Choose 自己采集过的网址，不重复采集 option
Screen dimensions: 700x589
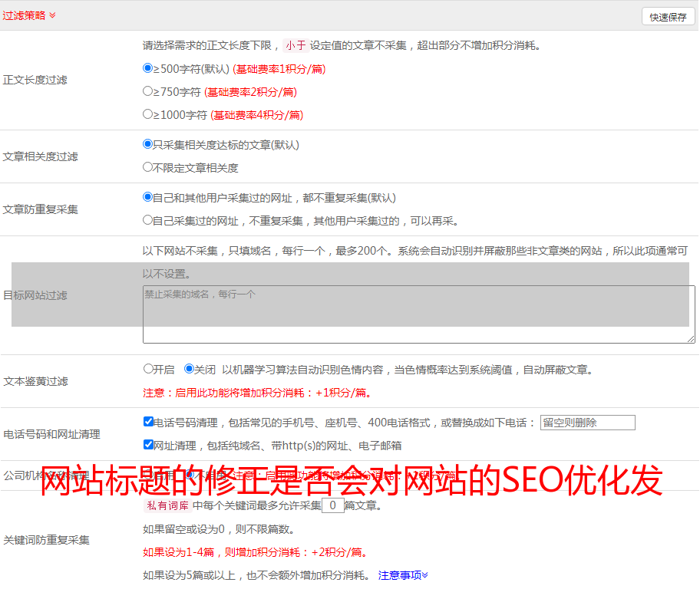click(x=148, y=220)
